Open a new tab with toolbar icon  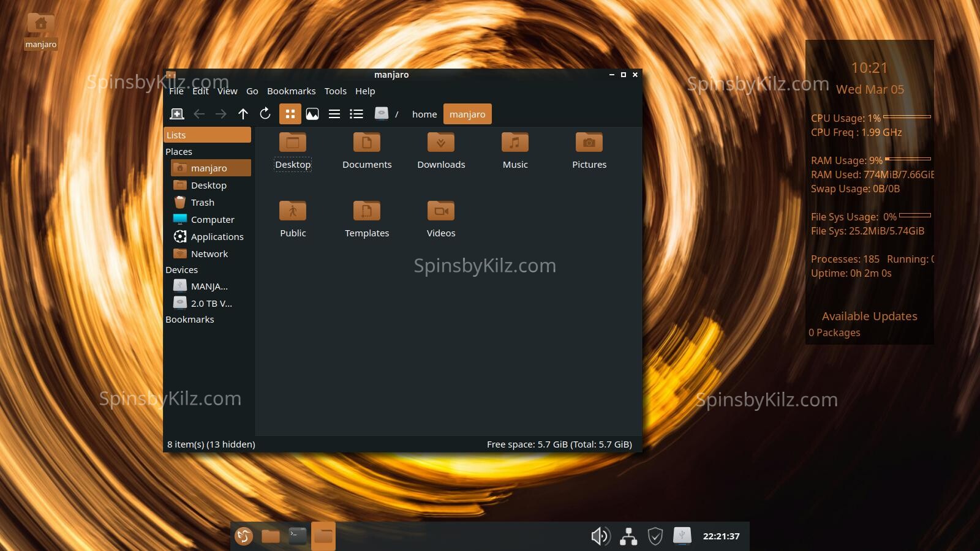click(x=177, y=114)
